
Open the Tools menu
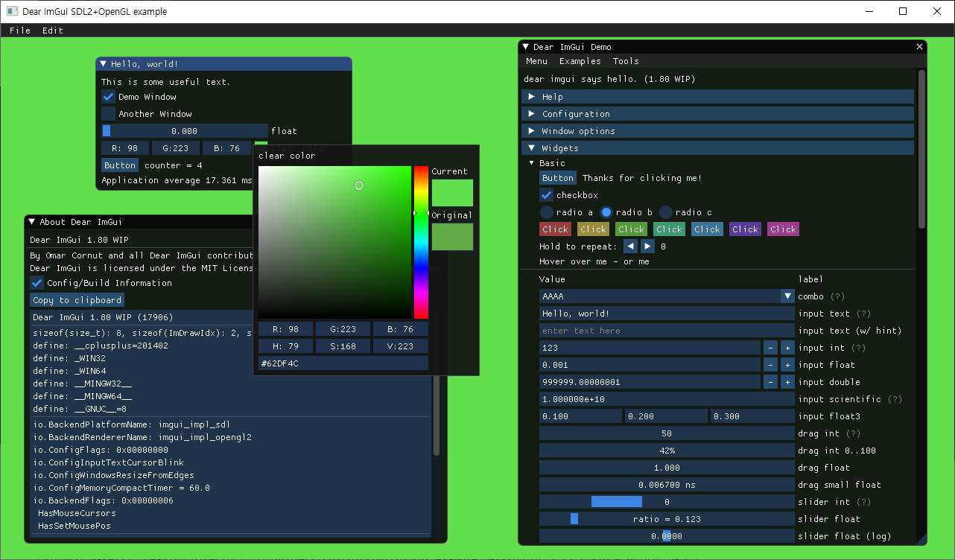tap(626, 61)
